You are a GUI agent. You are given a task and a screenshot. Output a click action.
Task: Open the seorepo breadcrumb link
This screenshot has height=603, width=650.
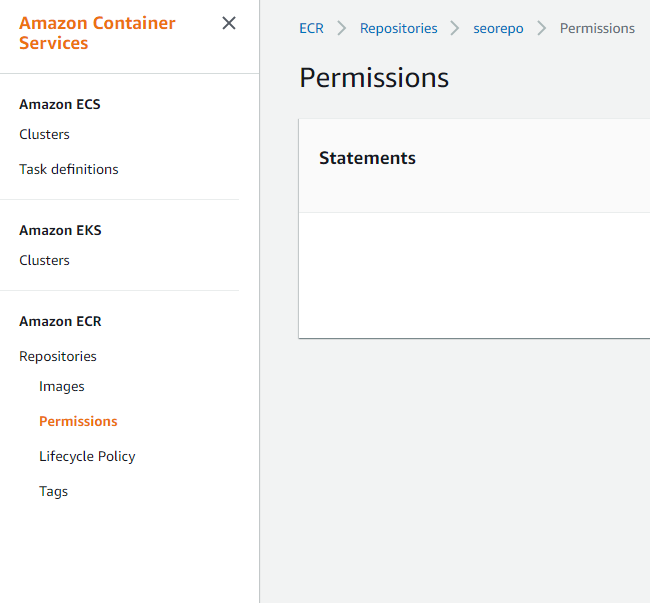point(498,28)
